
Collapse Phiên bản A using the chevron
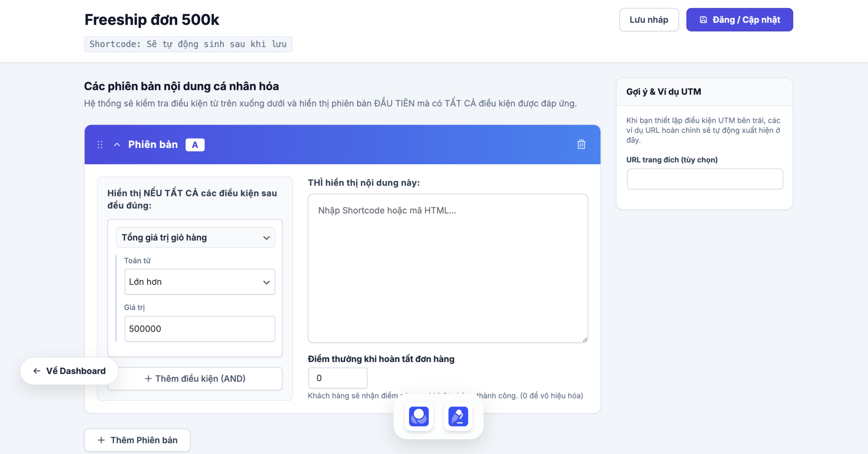117,145
